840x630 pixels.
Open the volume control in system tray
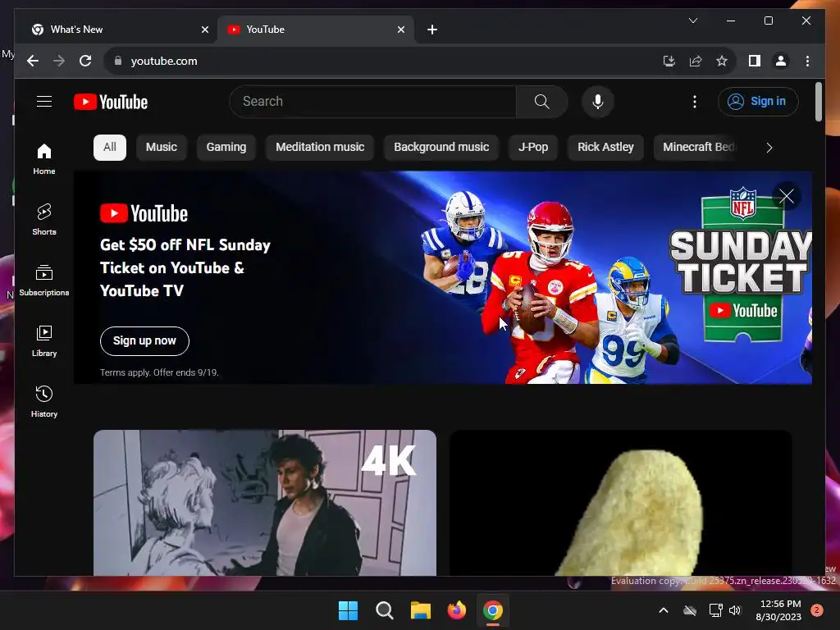click(735, 610)
